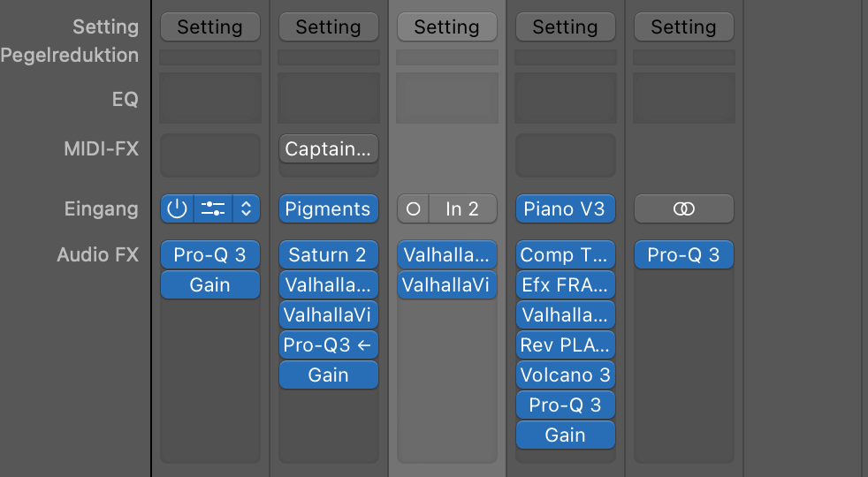Open Volcano 3 plugin
868x477 pixels.
point(565,375)
